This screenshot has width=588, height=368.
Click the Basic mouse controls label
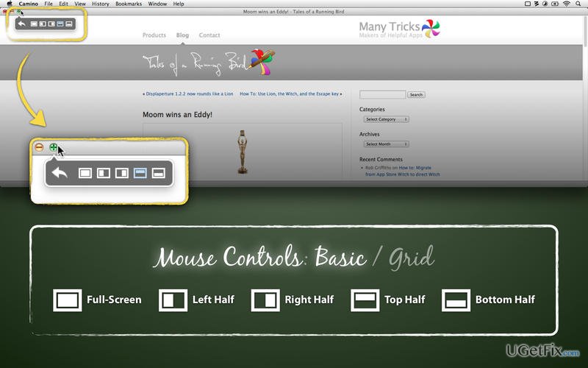click(340, 258)
